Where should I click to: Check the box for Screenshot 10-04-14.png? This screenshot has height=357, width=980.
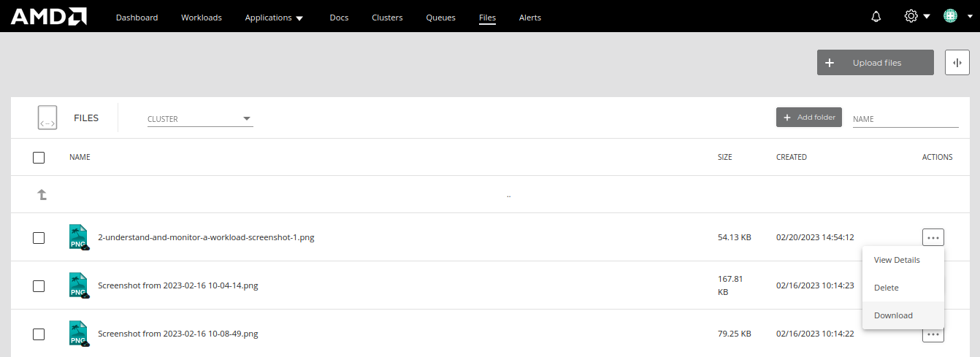[39, 285]
